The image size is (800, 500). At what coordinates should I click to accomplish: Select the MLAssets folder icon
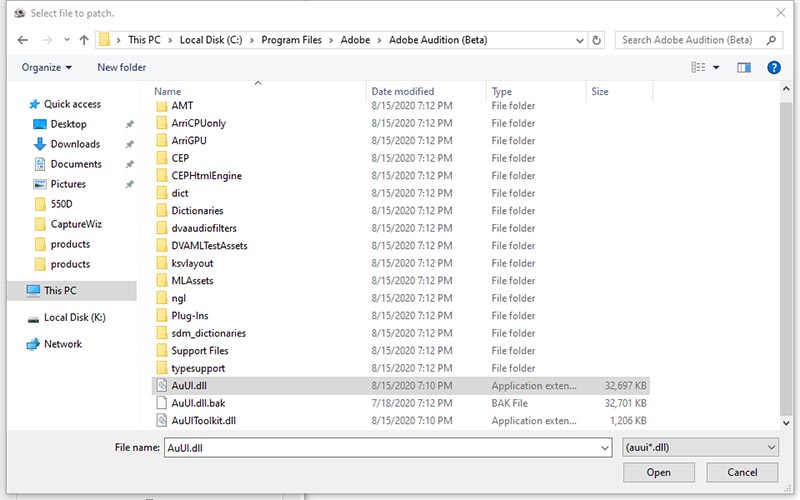(x=162, y=281)
